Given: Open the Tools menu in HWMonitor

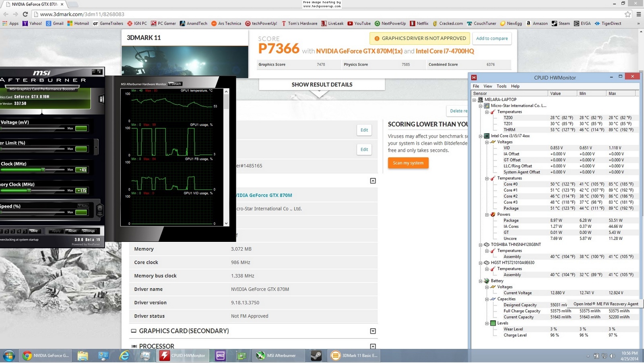Looking at the screenshot, I should pos(502,86).
